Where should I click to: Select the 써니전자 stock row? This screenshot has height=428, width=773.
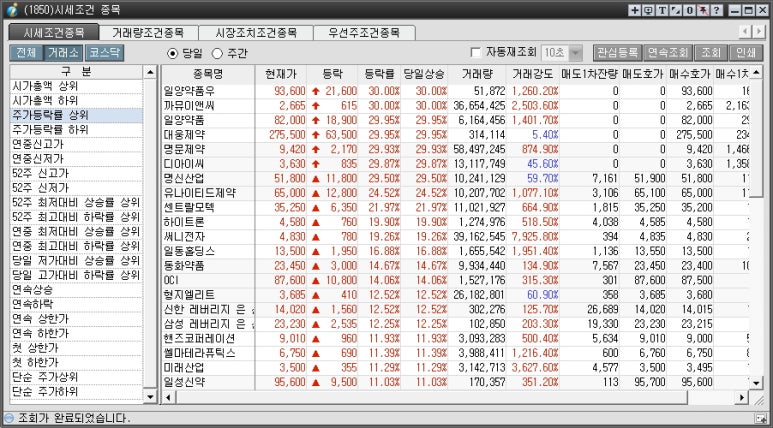click(456, 236)
